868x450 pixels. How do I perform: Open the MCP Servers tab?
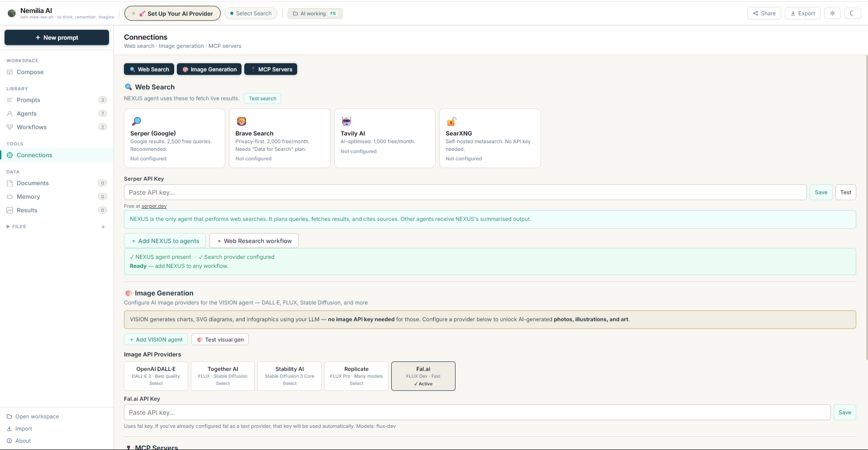[270, 69]
